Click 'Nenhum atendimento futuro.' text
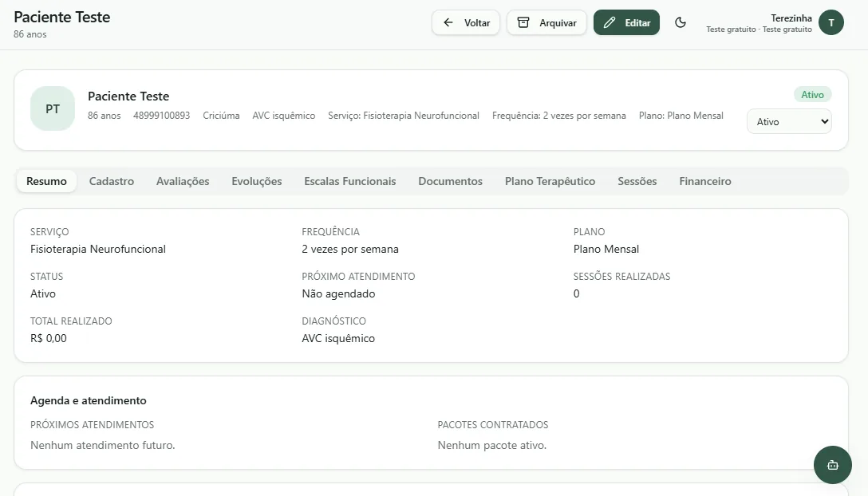The height and width of the screenshot is (496, 868). click(102, 445)
